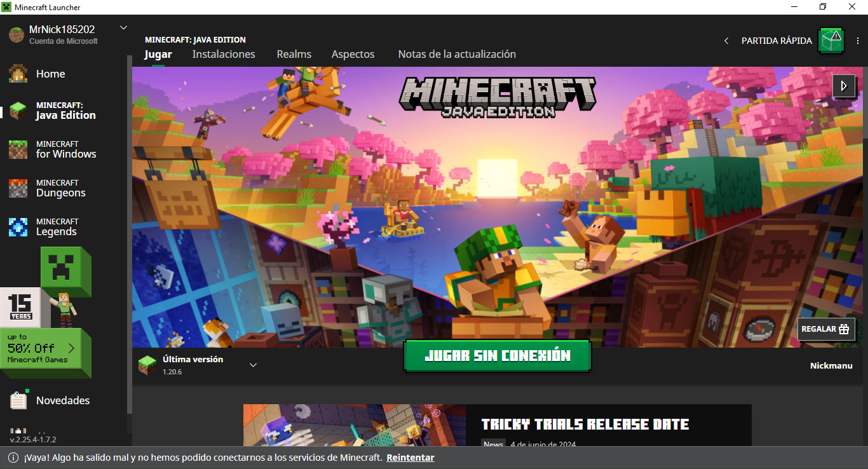Click the main content vertical scrollbar

coord(865,102)
